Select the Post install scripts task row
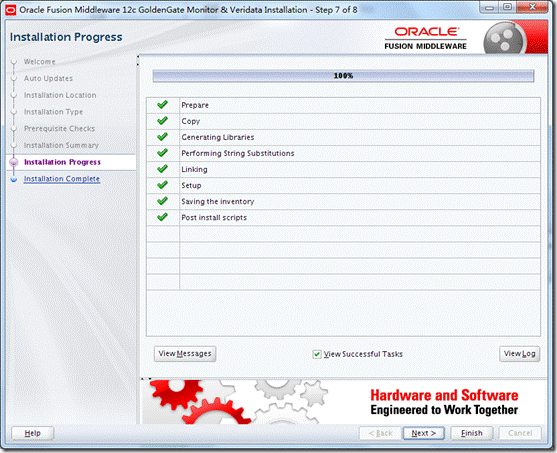The image size is (557, 453). click(x=343, y=217)
